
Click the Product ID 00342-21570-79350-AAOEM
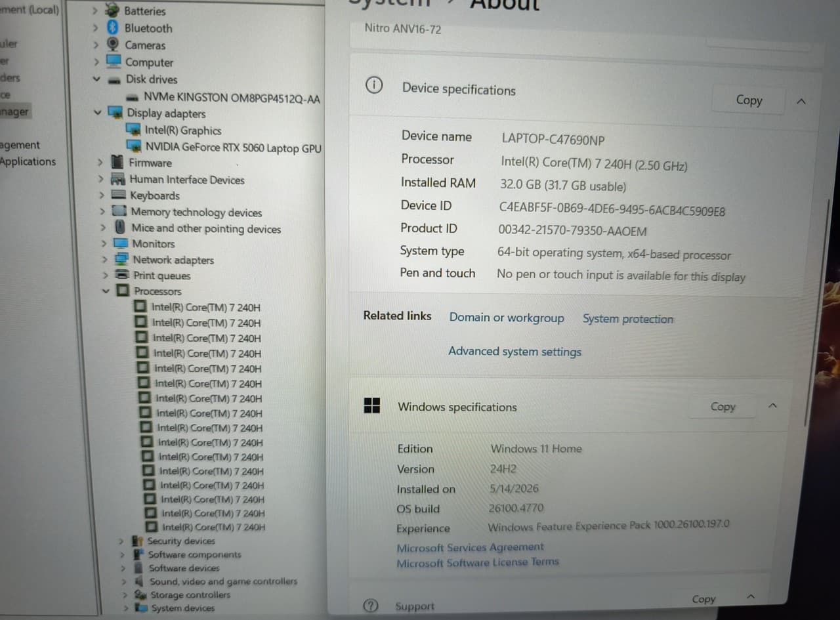(572, 231)
